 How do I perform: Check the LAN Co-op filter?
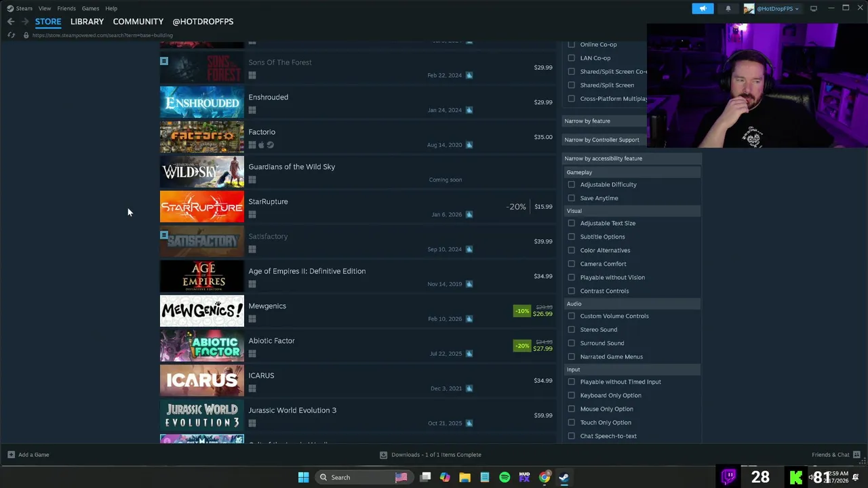[571, 58]
